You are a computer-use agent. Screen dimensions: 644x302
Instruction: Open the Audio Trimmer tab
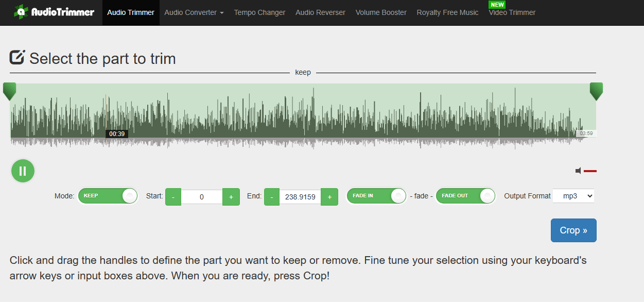click(x=131, y=12)
